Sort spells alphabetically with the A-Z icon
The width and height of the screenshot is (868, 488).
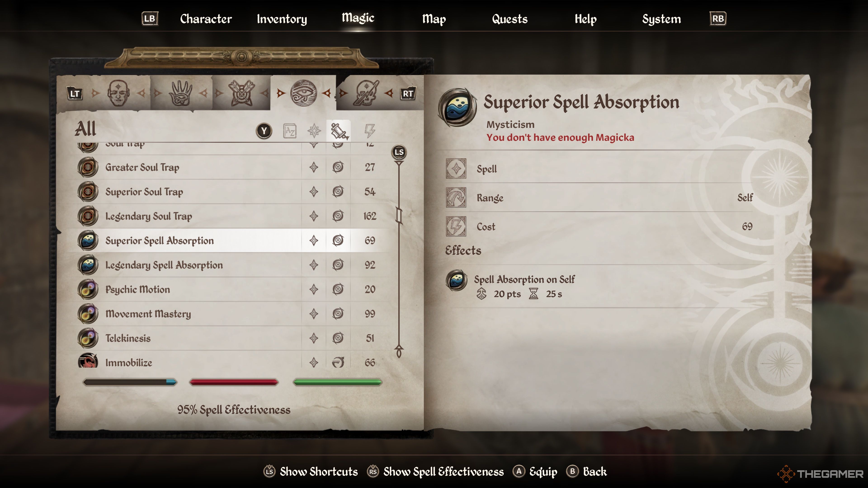[290, 131]
